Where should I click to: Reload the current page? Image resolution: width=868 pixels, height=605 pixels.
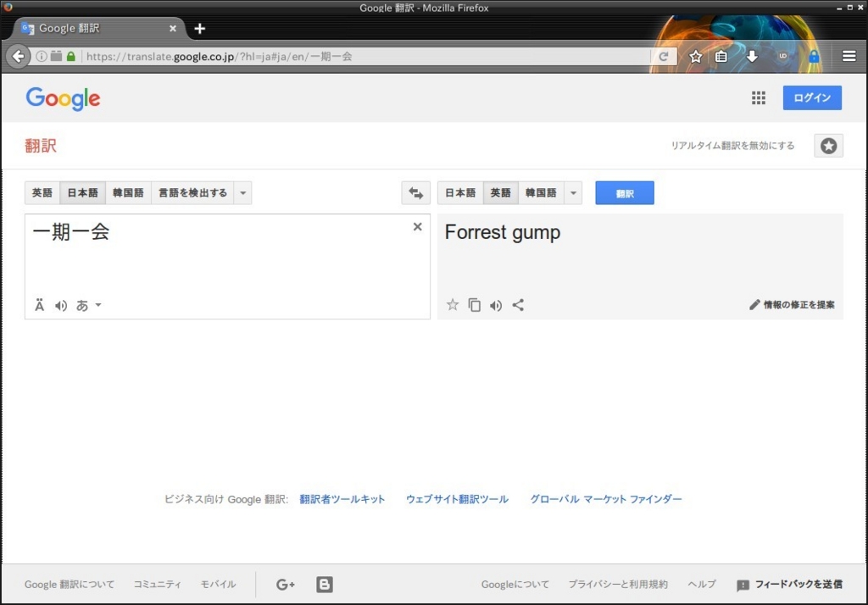[x=663, y=56]
